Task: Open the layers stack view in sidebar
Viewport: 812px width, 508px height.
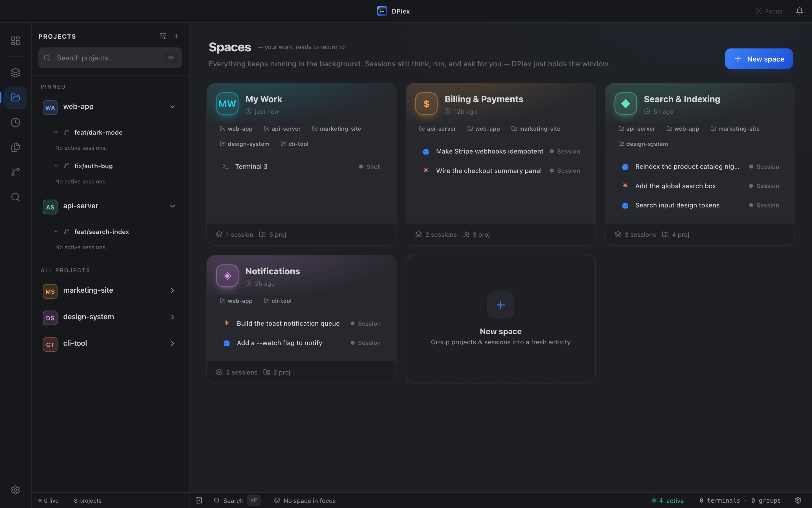Action: [x=16, y=73]
